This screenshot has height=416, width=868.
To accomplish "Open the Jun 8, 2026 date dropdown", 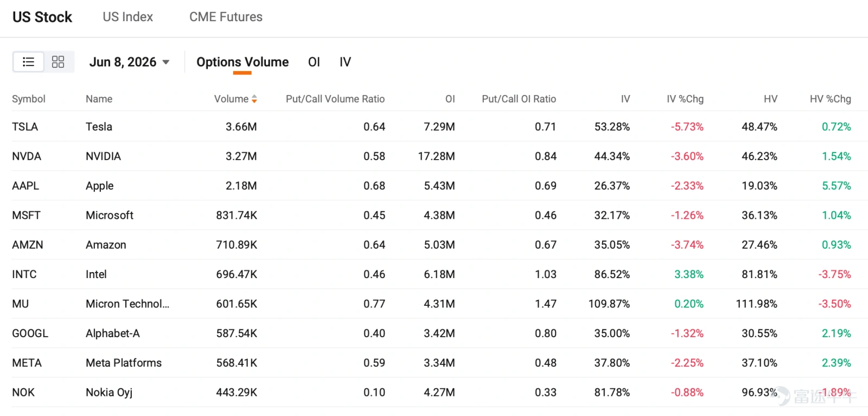I will (x=130, y=62).
